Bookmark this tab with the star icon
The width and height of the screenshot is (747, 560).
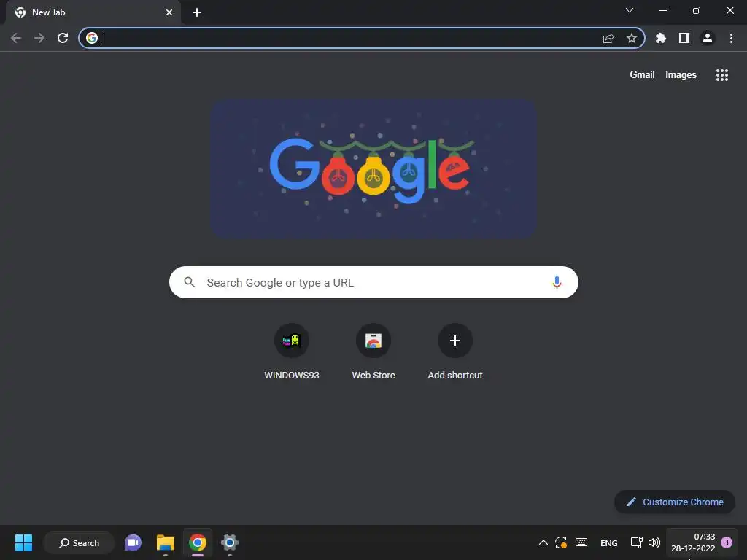[x=632, y=38]
